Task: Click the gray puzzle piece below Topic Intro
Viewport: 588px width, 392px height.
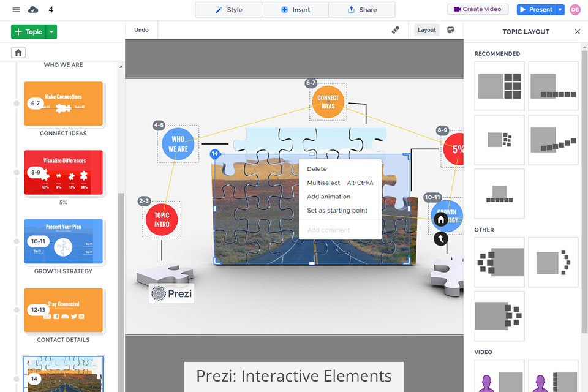Action: (x=165, y=273)
